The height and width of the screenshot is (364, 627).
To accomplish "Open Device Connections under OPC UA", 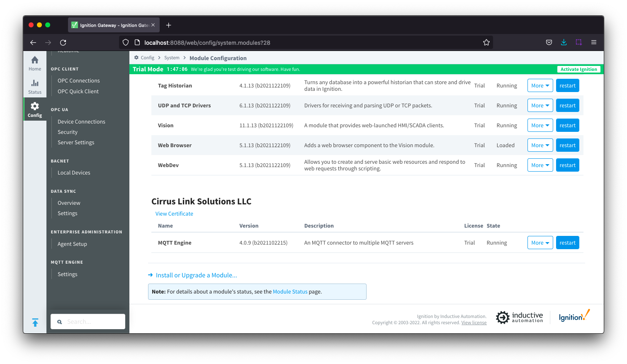I will [81, 122].
